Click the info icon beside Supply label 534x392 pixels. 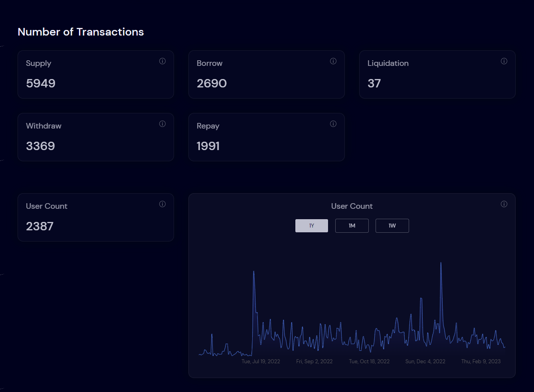(x=162, y=61)
